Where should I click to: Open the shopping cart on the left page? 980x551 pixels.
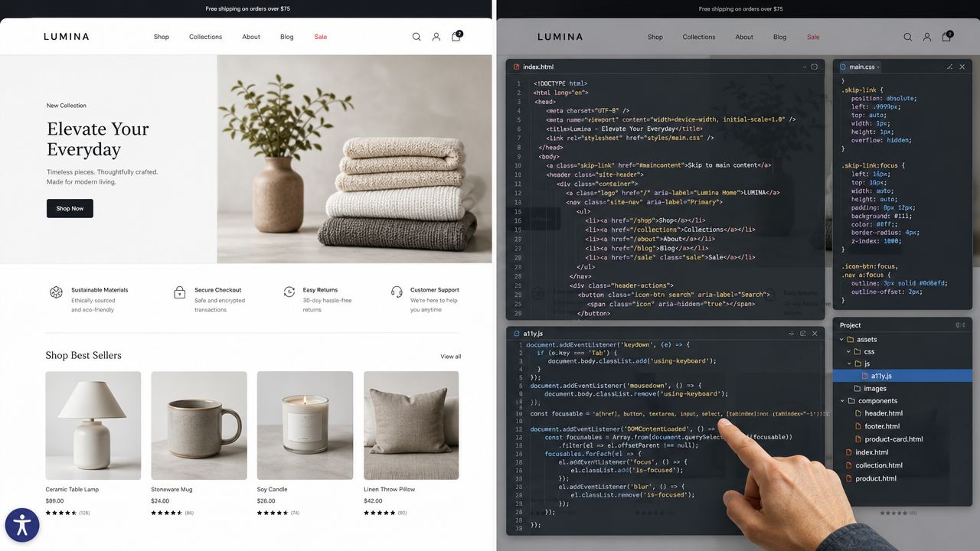click(x=456, y=36)
